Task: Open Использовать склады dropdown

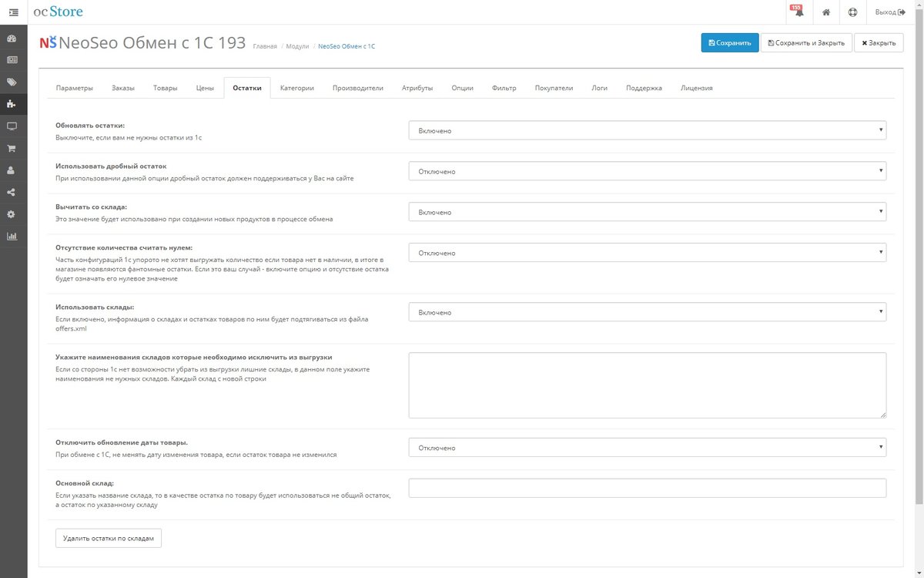Action: [648, 312]
